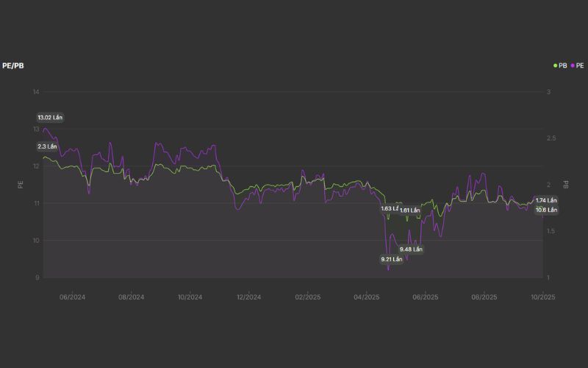Click the 10.8 Lần latest PE label

[545, 210]
